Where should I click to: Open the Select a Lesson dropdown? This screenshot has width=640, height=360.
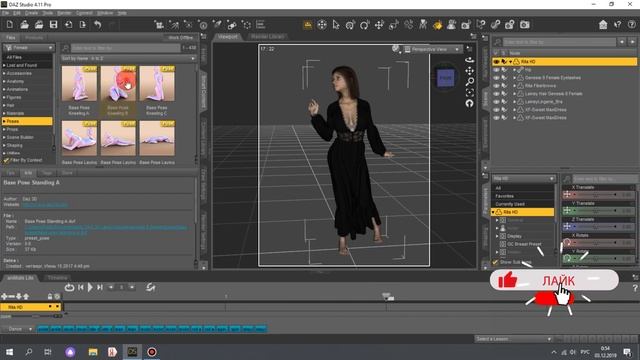(513, 339)
